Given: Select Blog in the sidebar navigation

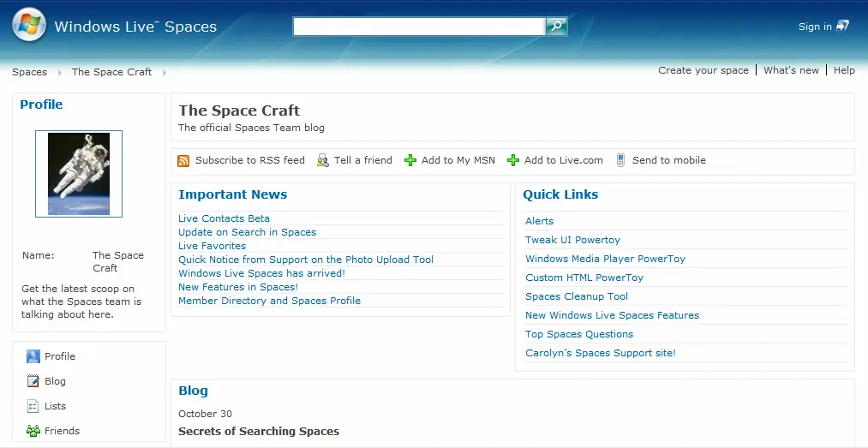Looking at the screenshot, I should tap(55, 381).
